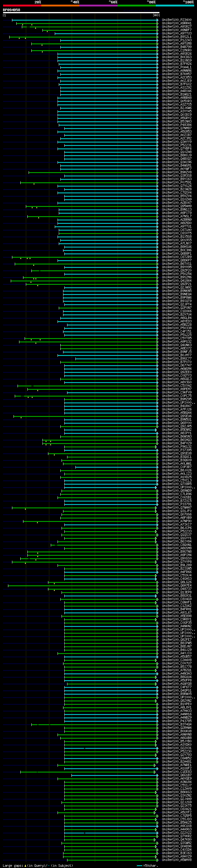Select hit label UniRef100_B0CDG3
This screenshot has width=197, height=868.
click(x=176, y=57)
